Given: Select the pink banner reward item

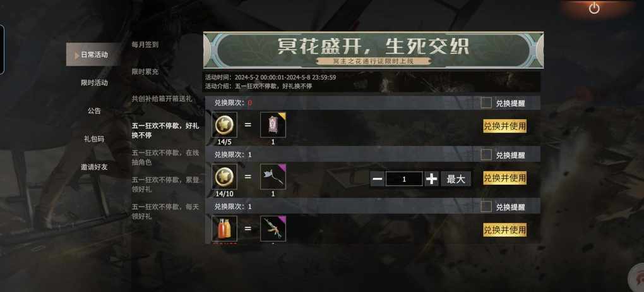Looking at the screenshot, I should click(x=273, y=125).
